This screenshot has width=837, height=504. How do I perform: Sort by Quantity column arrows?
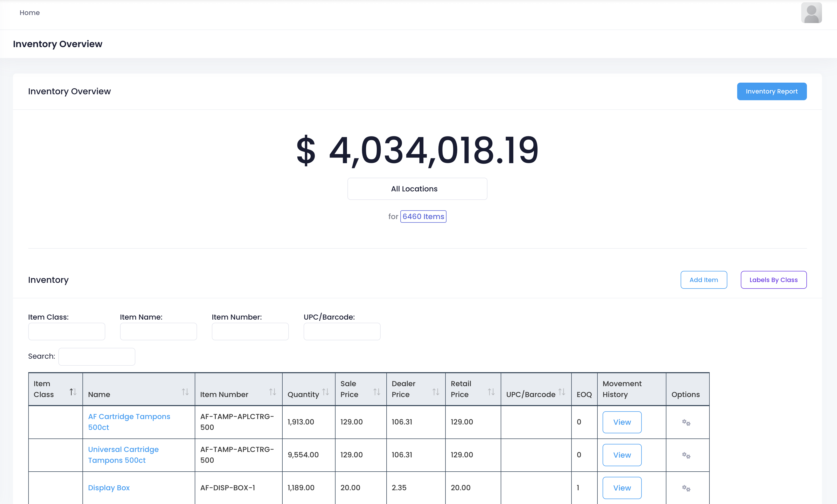325,392
